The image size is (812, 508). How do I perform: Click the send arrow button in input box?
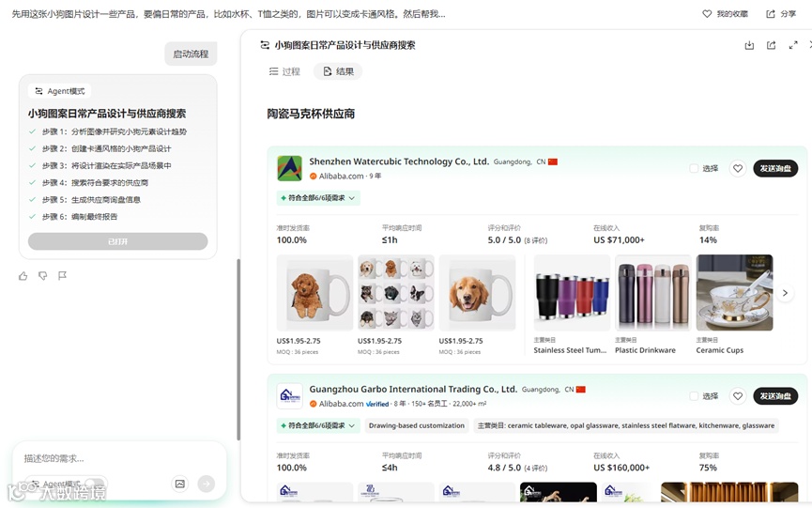pyautogui.click(x=207, y=484)
